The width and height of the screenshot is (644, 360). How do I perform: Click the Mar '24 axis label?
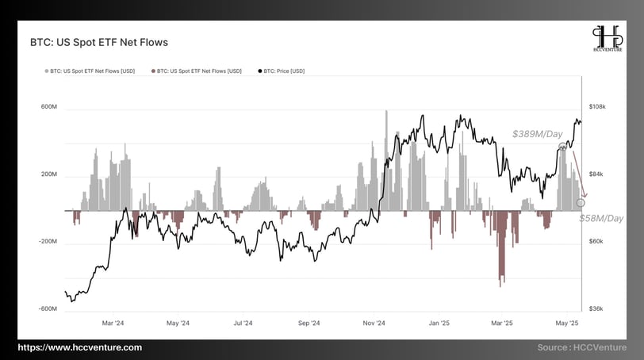click(x=113, y=323)
